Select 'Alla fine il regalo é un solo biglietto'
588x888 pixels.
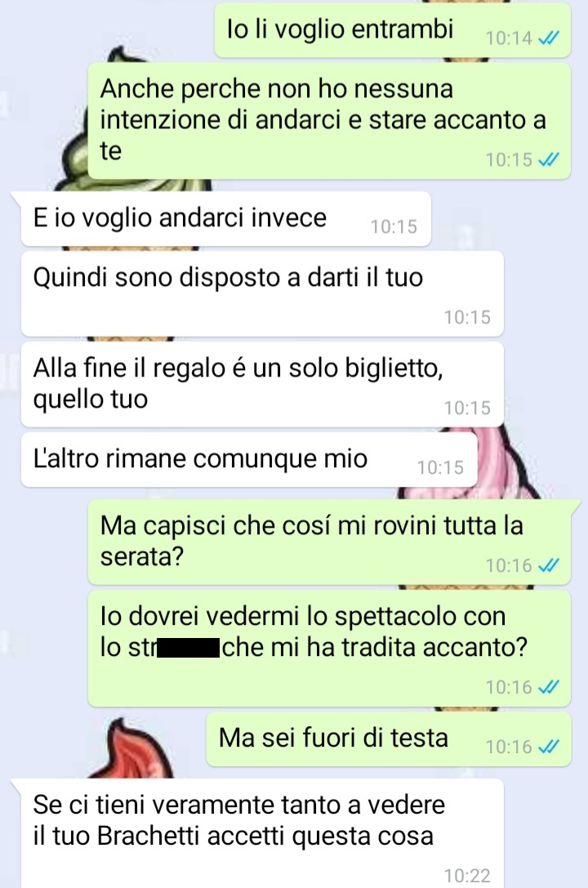(x=262, y=384)
